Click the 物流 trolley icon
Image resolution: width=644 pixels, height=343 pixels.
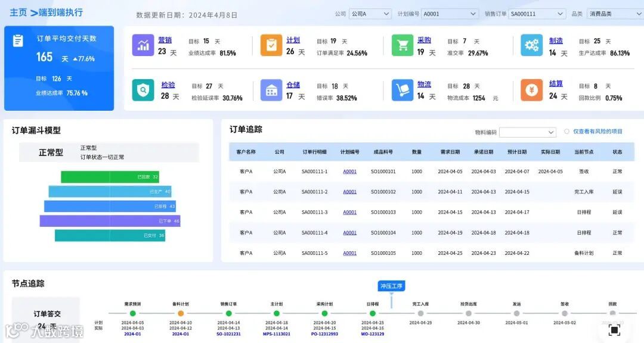(x=402, y=90)
